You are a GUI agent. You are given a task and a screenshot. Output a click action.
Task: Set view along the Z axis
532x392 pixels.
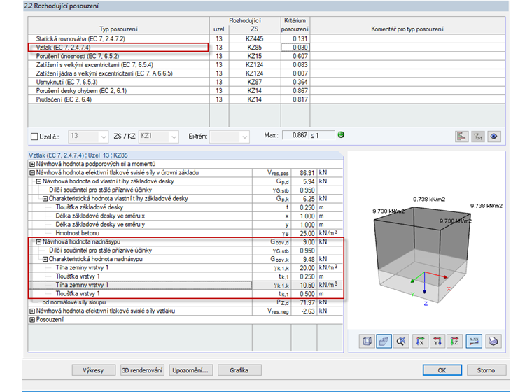[454, 341]
